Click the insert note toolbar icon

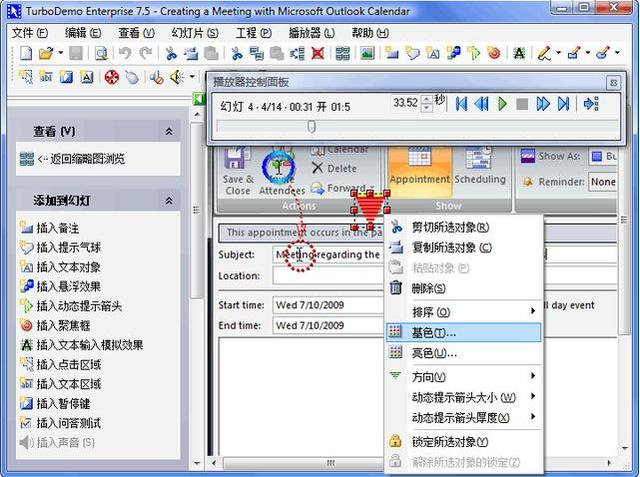click(x=392, y=53)
